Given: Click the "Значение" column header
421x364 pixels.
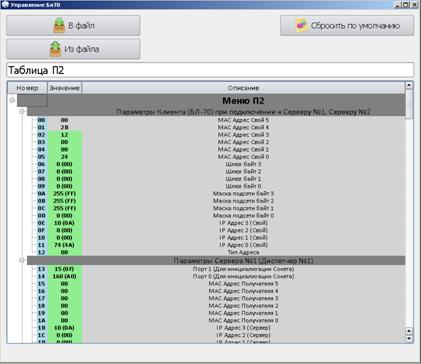Looking at the screenshot, I should pos(64,88).
